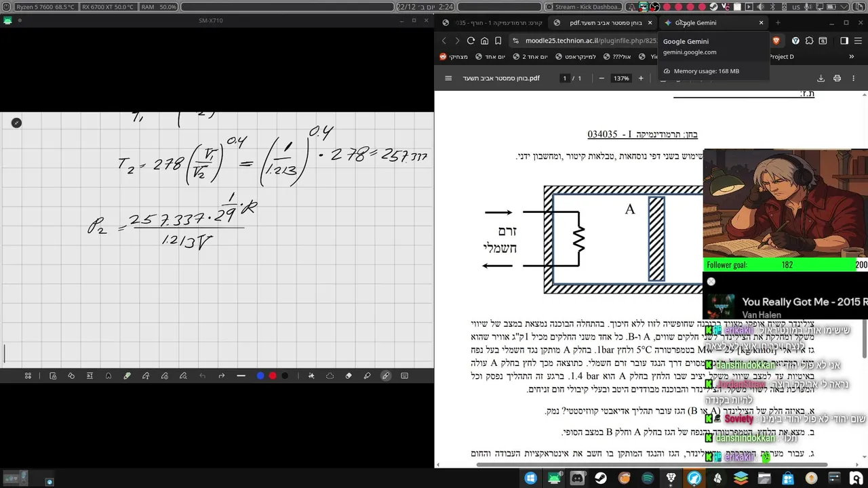
Task: Open the browser extensions puzzle icon
Action: 809,41
